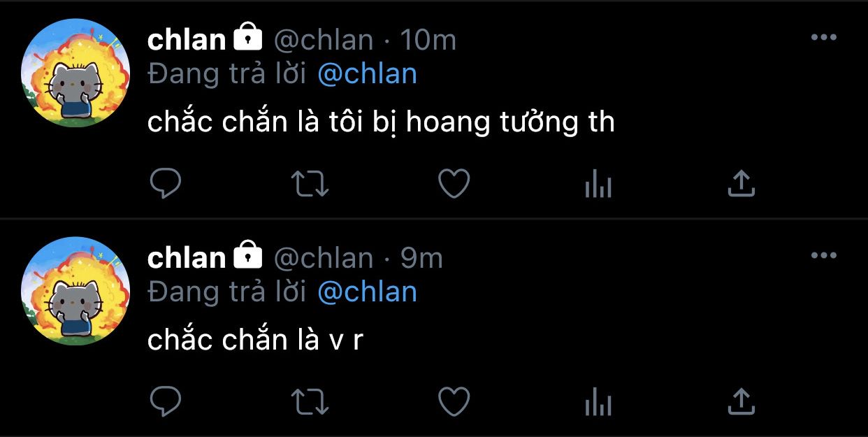
Task: Open chlan display name on second tweet
Action: [187, 258]
